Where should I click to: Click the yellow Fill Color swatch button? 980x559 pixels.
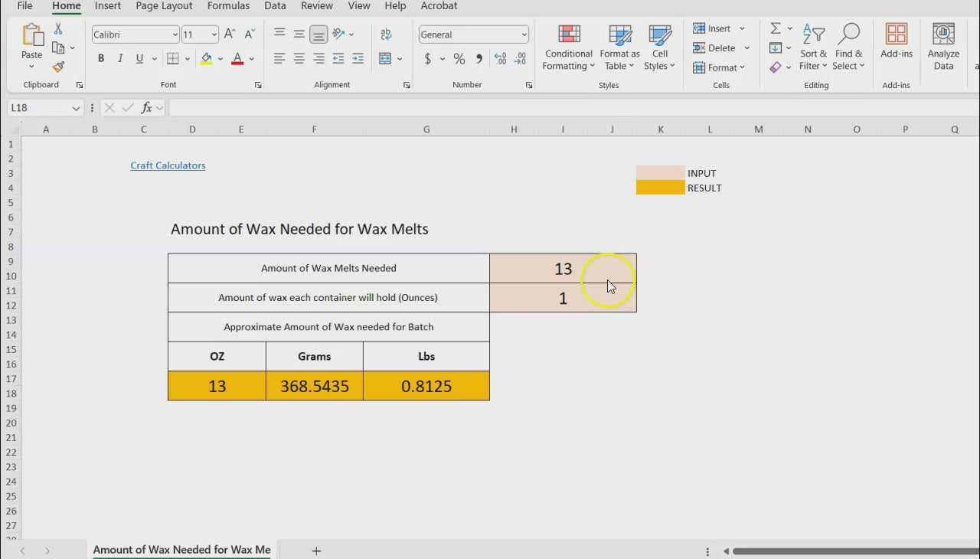click(x=206, y=59)
